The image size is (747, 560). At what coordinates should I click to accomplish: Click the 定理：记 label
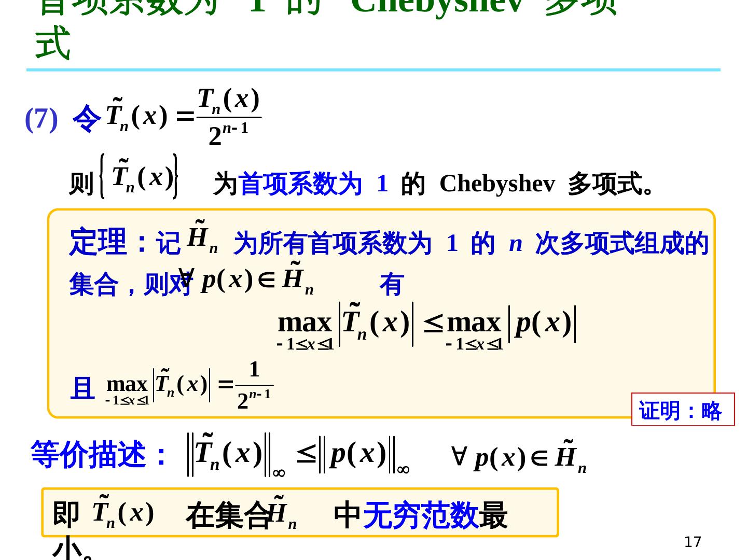click(125, 242)
